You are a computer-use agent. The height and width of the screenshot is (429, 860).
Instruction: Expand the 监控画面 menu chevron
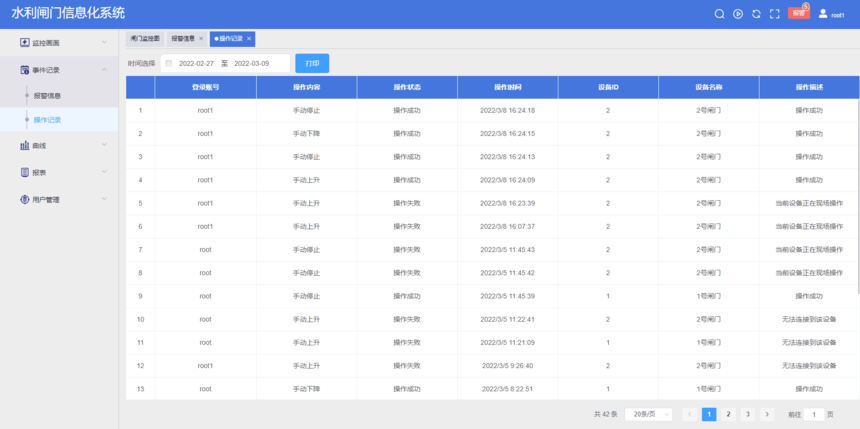tap(104, 42)
